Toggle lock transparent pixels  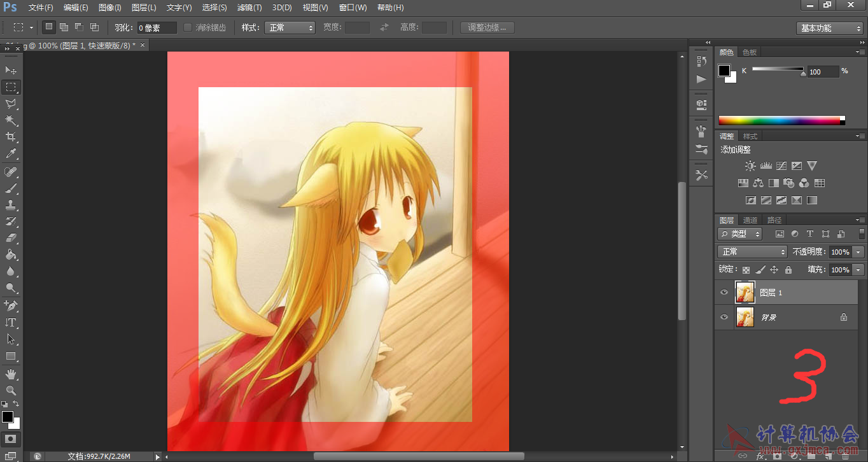746,270
